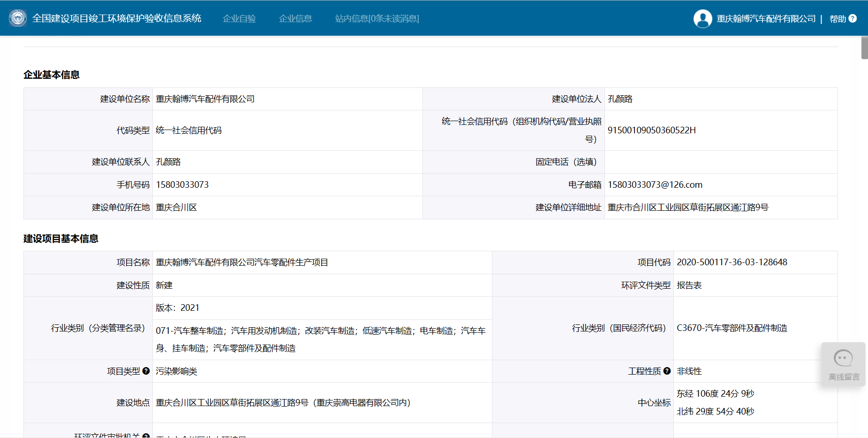Click the 重庆合川区 location value
This screenshot has height=438, width=868.
tap(176, 207)
